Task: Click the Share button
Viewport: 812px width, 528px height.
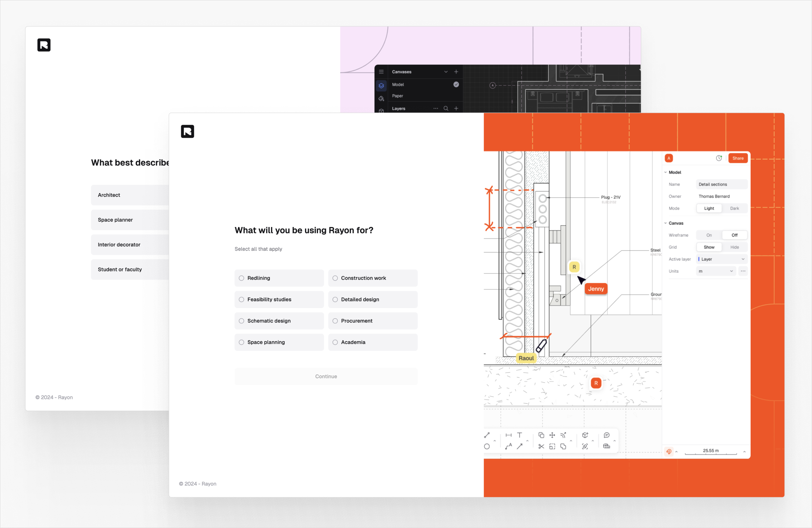Action: (x=738, y=158)
